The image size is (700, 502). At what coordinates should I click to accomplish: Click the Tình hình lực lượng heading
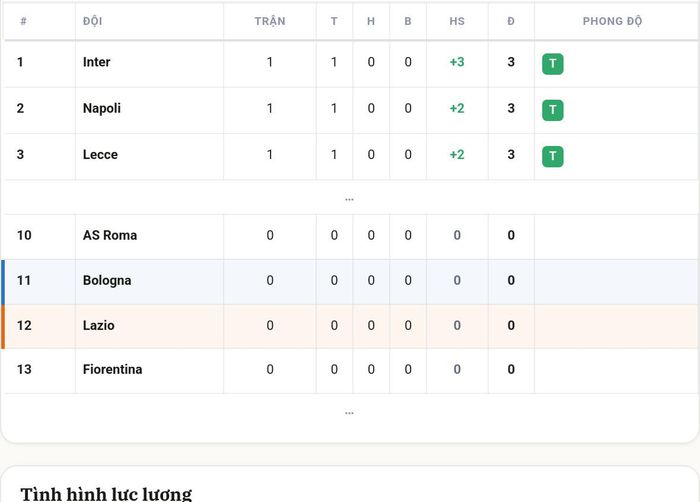click(x=106, y=494)
